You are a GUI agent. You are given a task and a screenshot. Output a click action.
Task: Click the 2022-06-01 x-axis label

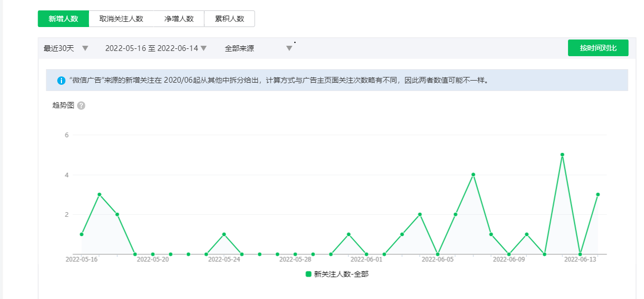(366, 259)
